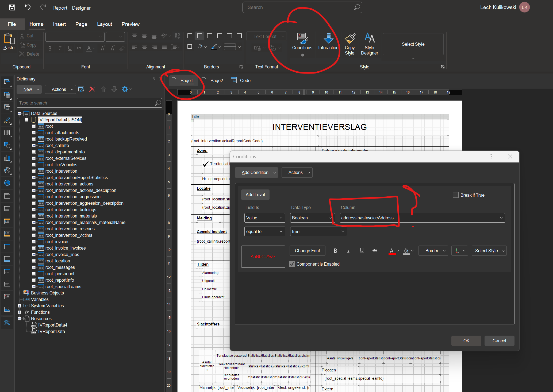
Task: Toggle ribbon Italic font button
Action: [60, 48]
